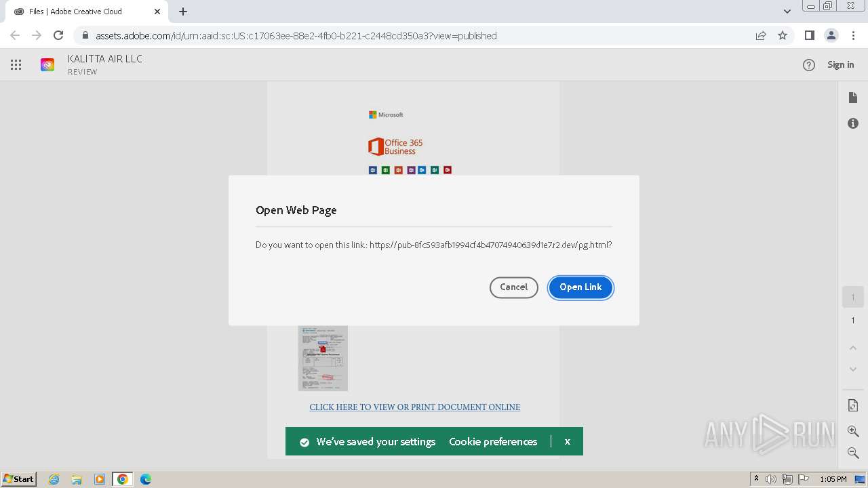The height and width of the screenshot is (488, 868).
Task: Open the Help question mark icon
Action: click(x=809, y=65)
